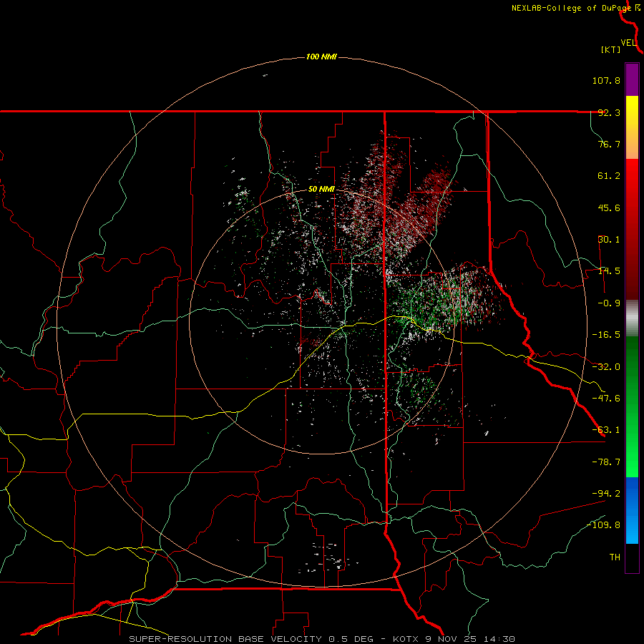The height and width of the screenshot is (644, 644).
Task: Click the NEXLAB-College of DuPage label
Action: (571, 8)
